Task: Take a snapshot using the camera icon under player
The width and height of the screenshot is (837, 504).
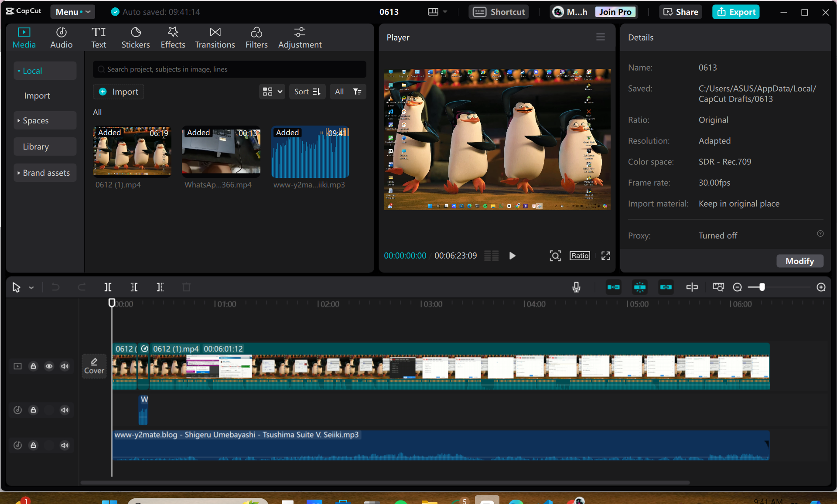Action: coord(555,255)
